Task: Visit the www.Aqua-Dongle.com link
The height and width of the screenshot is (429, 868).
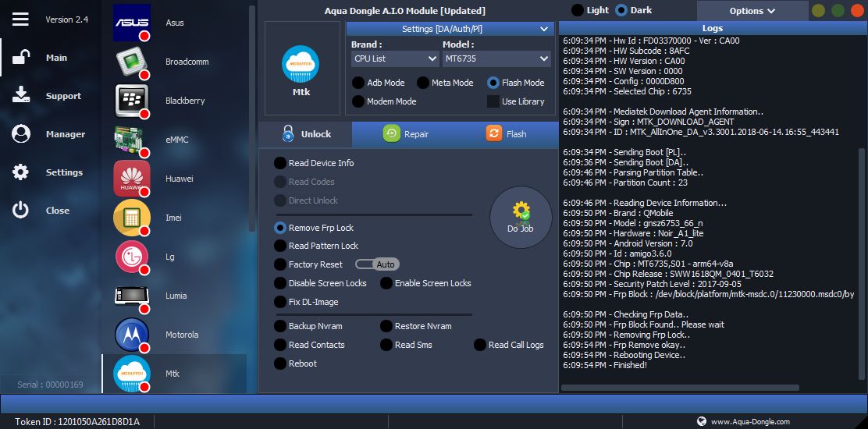Action: coord(750,422)
